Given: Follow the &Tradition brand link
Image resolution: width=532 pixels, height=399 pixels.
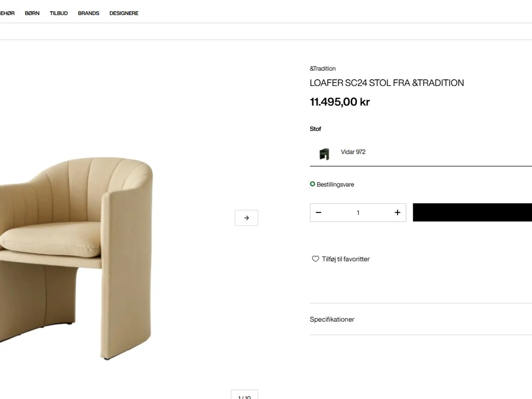Looking at the screenshot, I should pos(323,69).
